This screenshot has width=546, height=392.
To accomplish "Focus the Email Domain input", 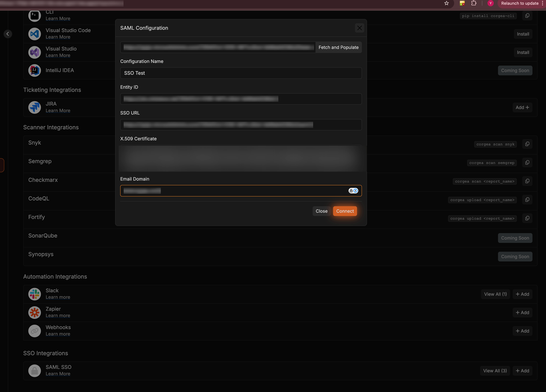I will [241, 191].
